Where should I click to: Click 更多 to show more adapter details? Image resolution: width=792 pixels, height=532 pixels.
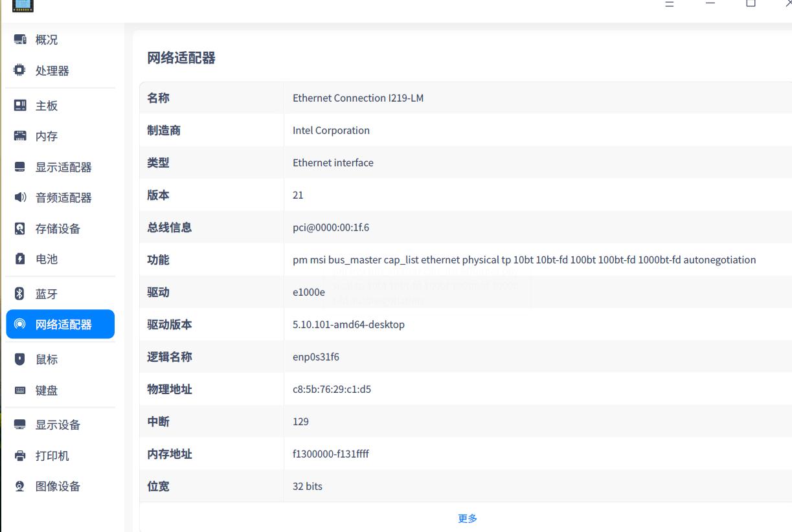click(466, 518)
